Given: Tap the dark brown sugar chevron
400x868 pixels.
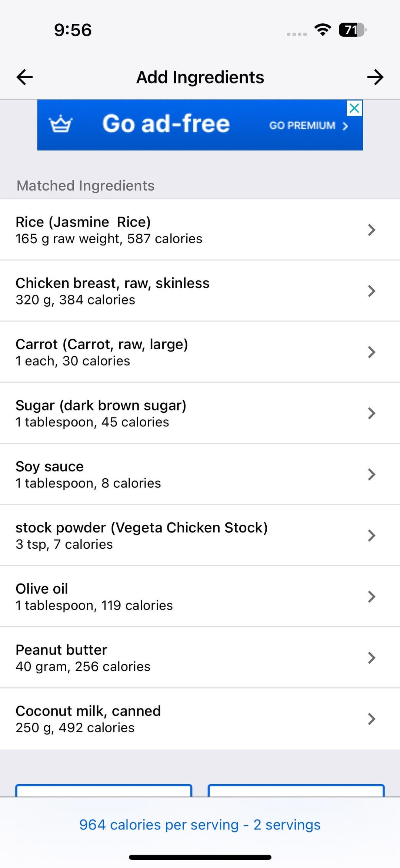Looking at the screenshot, I should coord(371,413).
